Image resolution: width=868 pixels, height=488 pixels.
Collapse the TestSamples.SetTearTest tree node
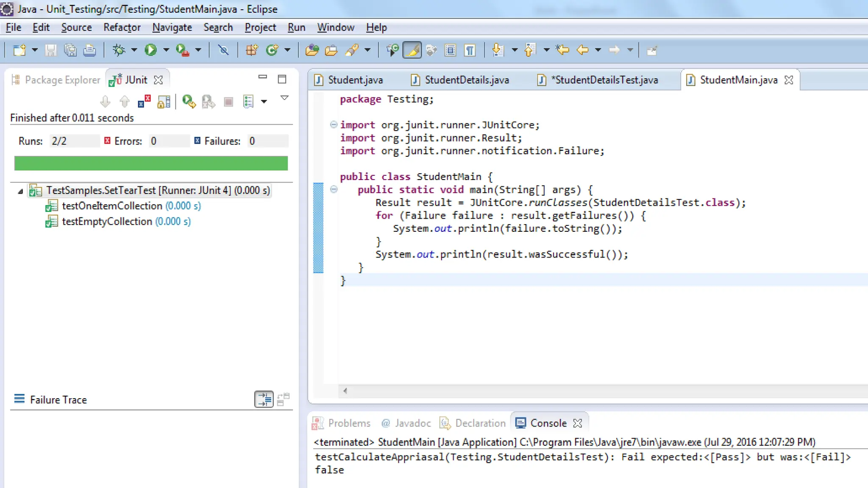coord(20,191)
